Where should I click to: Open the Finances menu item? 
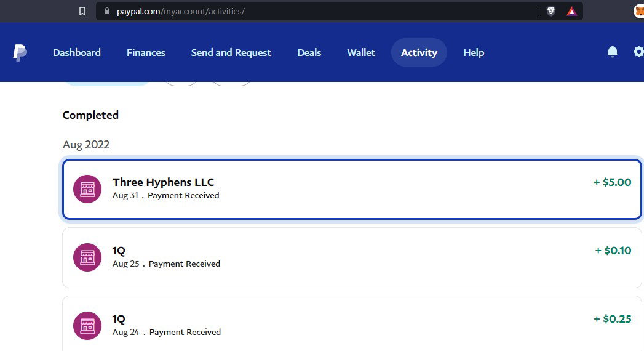coord(146,52)
